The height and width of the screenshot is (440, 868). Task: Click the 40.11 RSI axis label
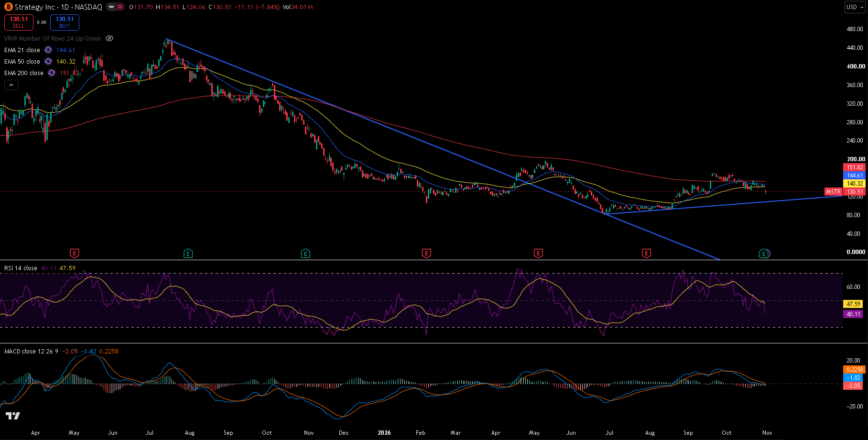854,314
